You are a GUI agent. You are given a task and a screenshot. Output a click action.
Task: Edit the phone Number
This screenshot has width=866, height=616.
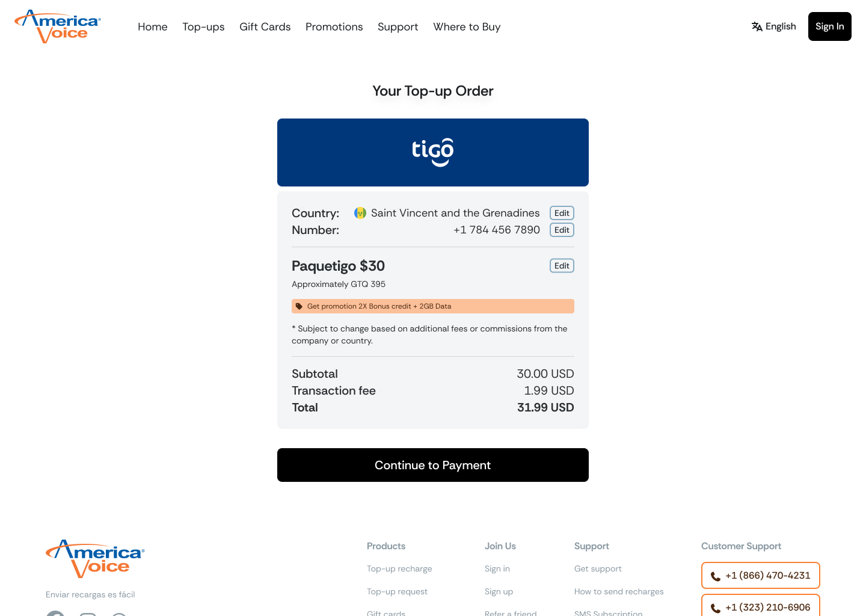[x=562, y=230]
